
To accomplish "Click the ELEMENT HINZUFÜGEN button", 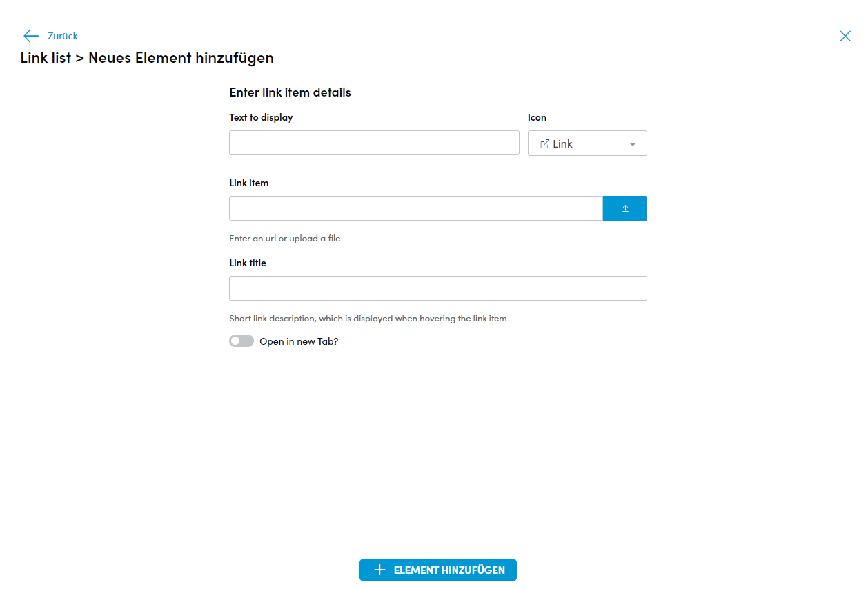I will tap(438, 570).
